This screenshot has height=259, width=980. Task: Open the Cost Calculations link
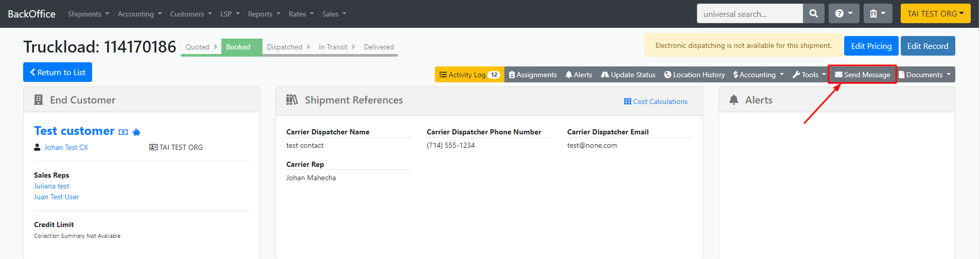coord(655,101)
